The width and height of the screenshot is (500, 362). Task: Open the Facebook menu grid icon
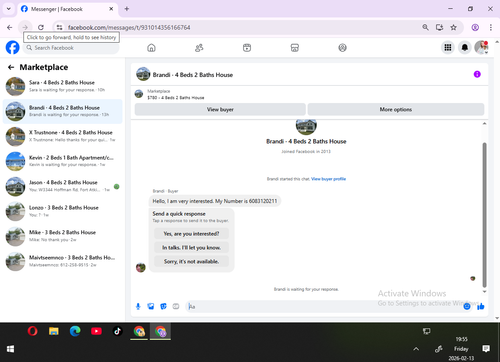point(448,48)
